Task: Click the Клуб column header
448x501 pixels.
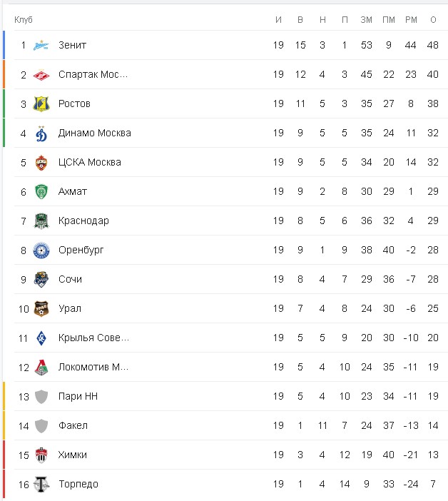Action: (x=24, y=19)
